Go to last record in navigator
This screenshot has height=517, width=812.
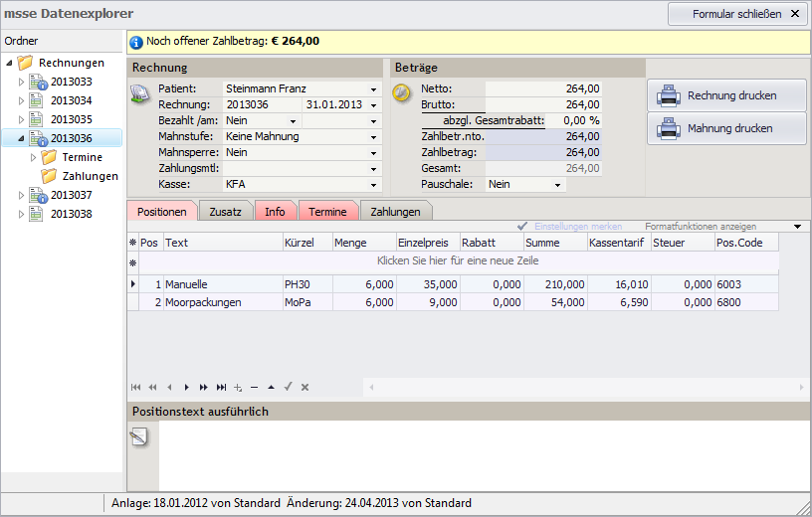221,387
